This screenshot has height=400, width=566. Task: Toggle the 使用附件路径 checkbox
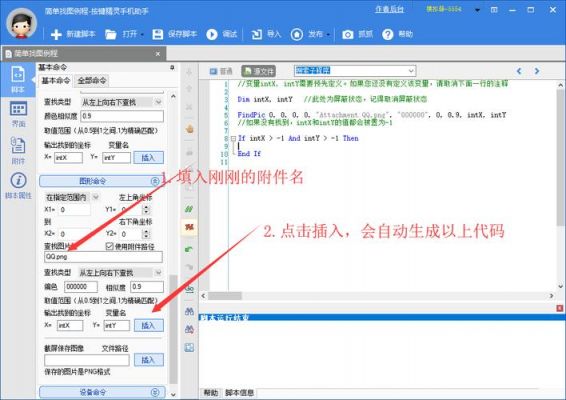click(x=109, y=246)
